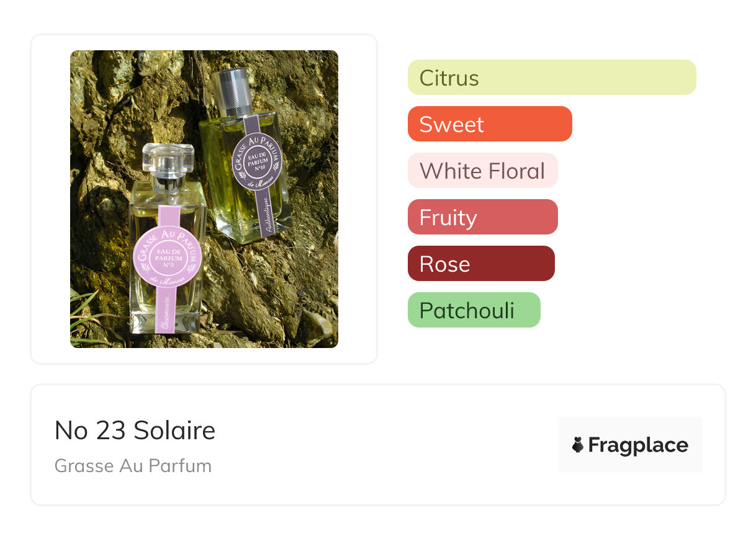Image resolution: width=756 pixels, height=536 pixels.
Task: Open the No 23 Solaire title
Action: coord(135,430)
